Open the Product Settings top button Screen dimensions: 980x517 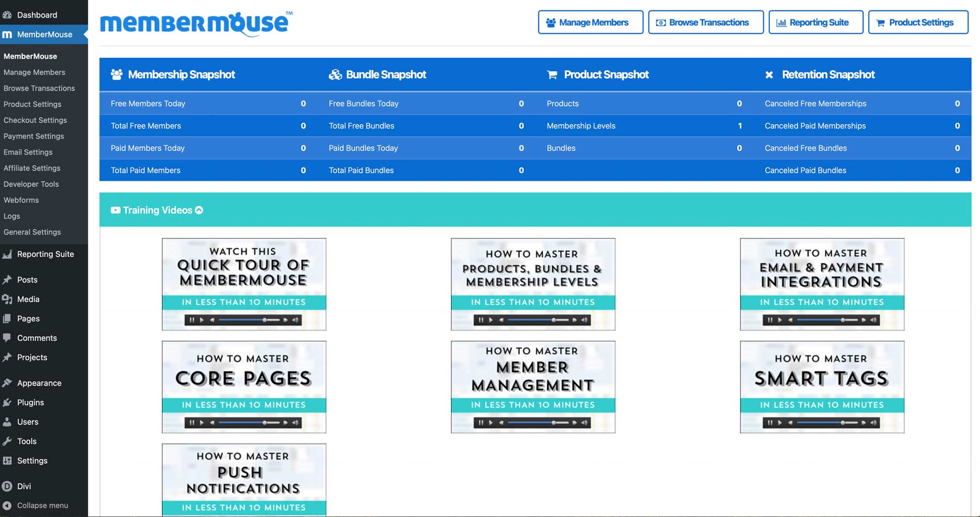[x=918, y=22]
